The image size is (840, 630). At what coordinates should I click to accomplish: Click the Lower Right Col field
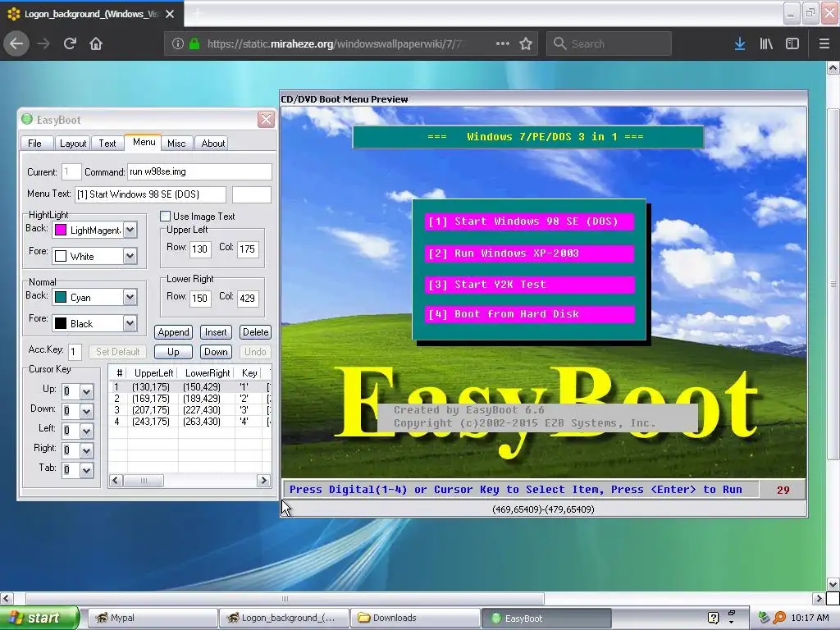coord(248,299)
